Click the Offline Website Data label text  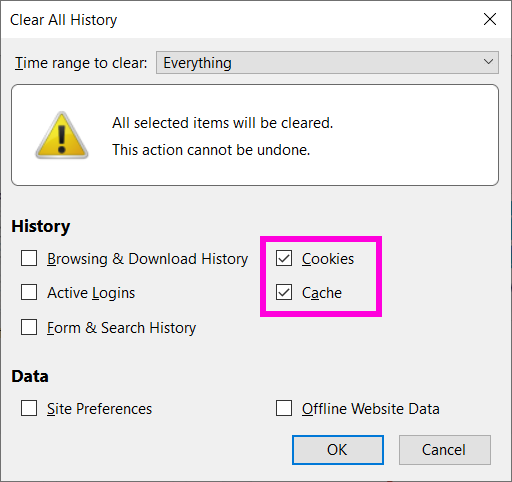pos(371,409)
